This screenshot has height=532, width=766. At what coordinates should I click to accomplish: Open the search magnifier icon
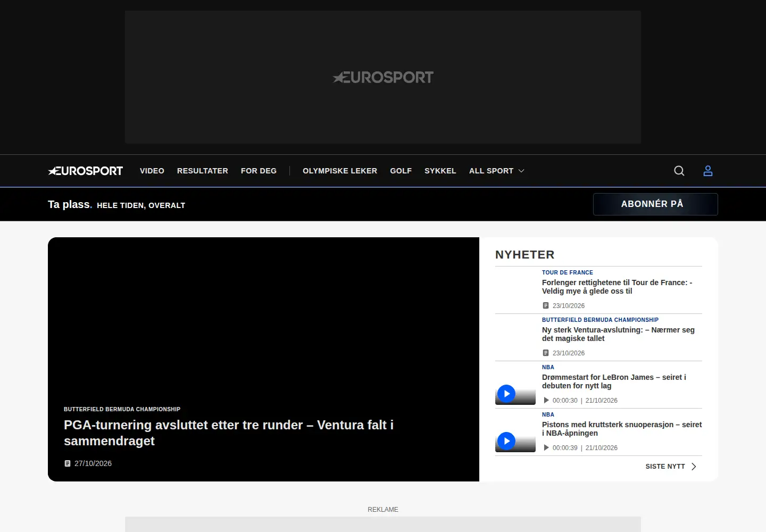coord(679,171)
